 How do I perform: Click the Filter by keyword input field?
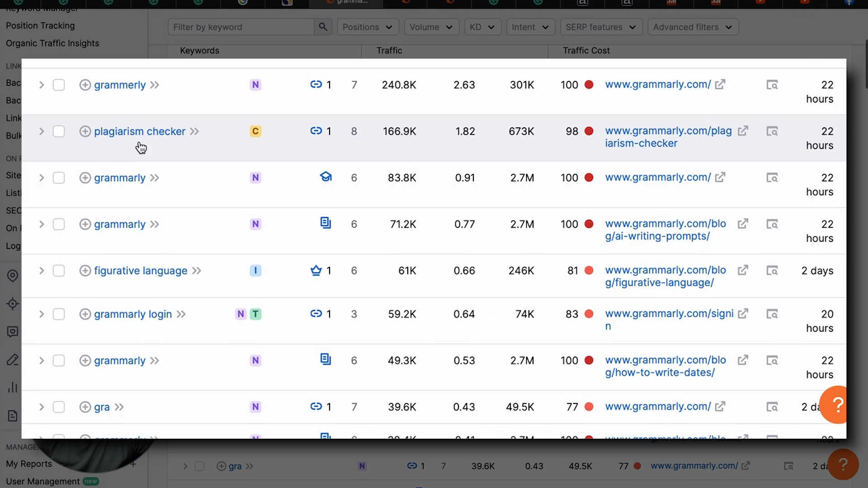click(x=241, y=27)
